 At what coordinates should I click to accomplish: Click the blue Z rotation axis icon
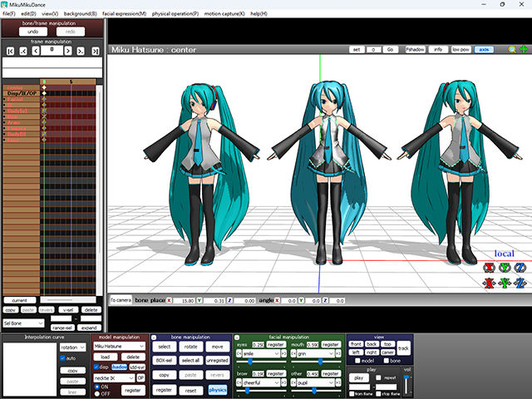click(520, 267)
